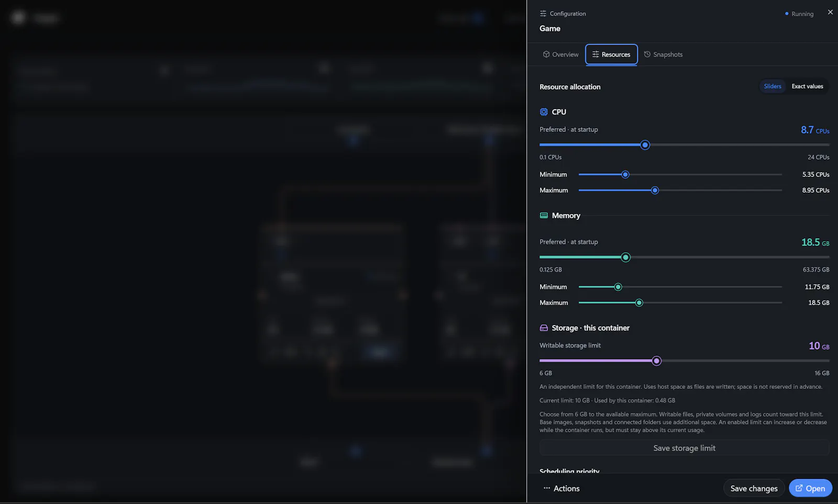Click the 24 CPUs upper limit label

(x=819, y=158)
